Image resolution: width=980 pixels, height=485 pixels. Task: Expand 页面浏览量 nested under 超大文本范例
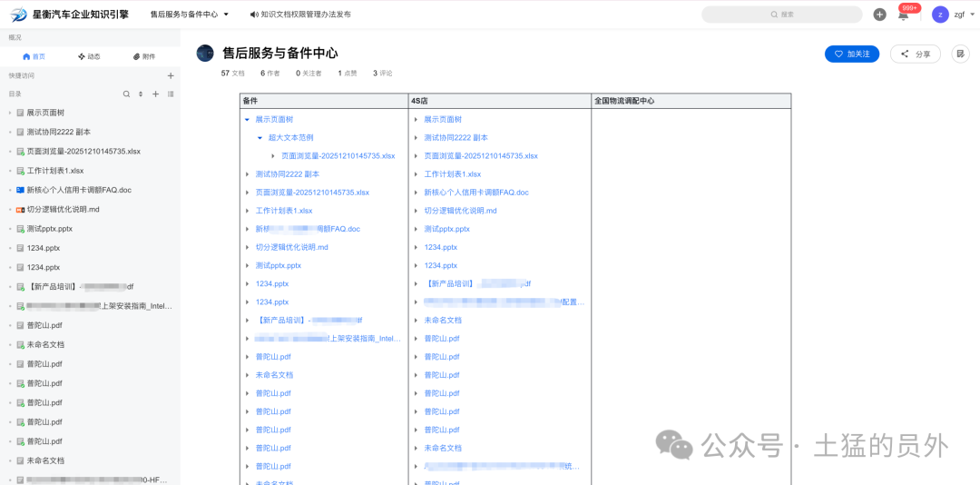click(273, 156)
